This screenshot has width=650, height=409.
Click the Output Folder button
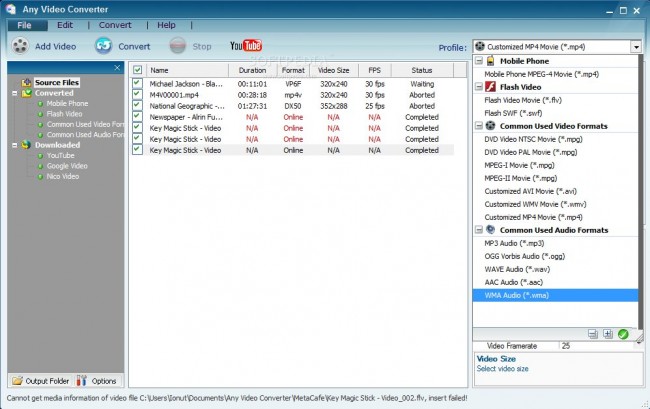(x=40, y=380)
